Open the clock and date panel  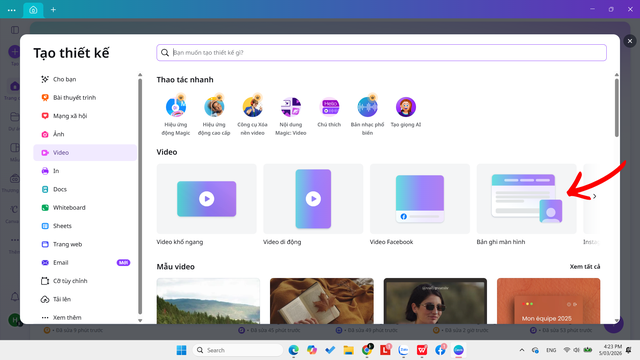click(x=610, y=350)
